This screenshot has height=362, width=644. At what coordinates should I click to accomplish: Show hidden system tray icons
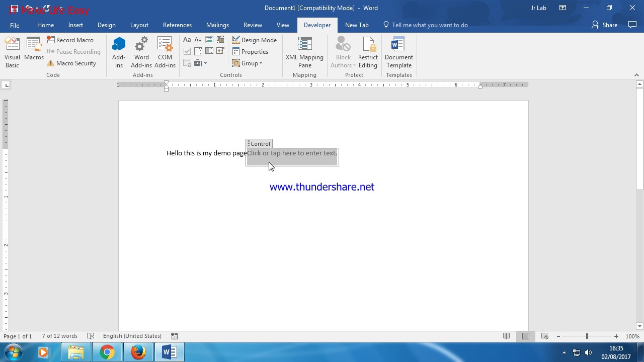(x=564, y=353)
